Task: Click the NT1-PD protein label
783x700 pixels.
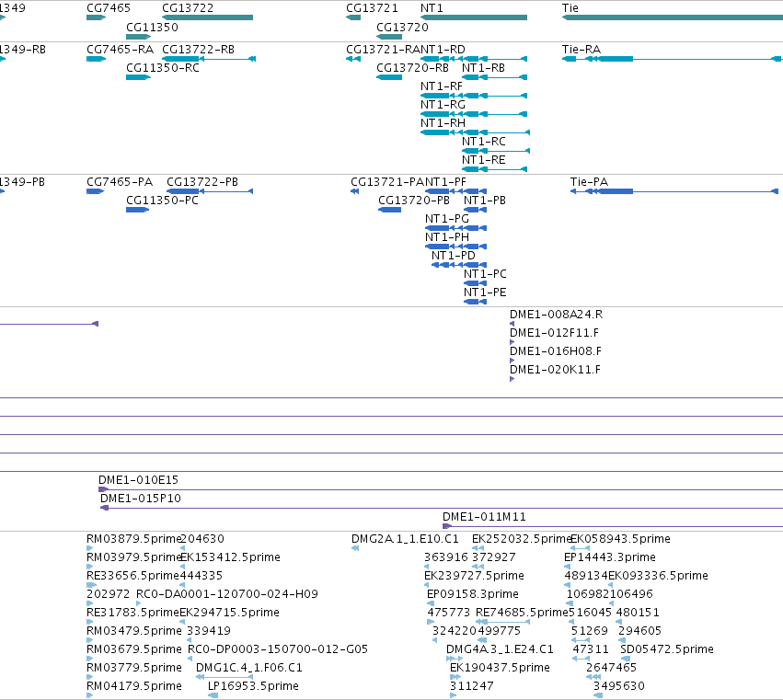Action: pyautogui.click(x=454, y=256)
